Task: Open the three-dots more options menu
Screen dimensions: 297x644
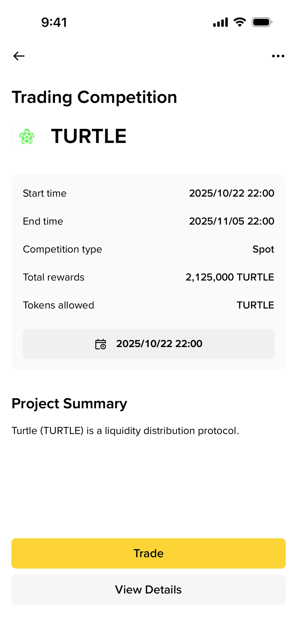Action: tap(278, 56)
